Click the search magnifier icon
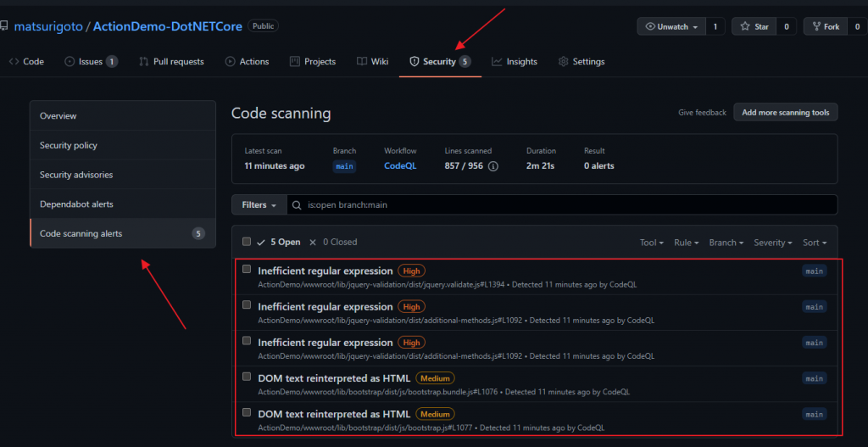868x447 pixels. pos(298,205)
